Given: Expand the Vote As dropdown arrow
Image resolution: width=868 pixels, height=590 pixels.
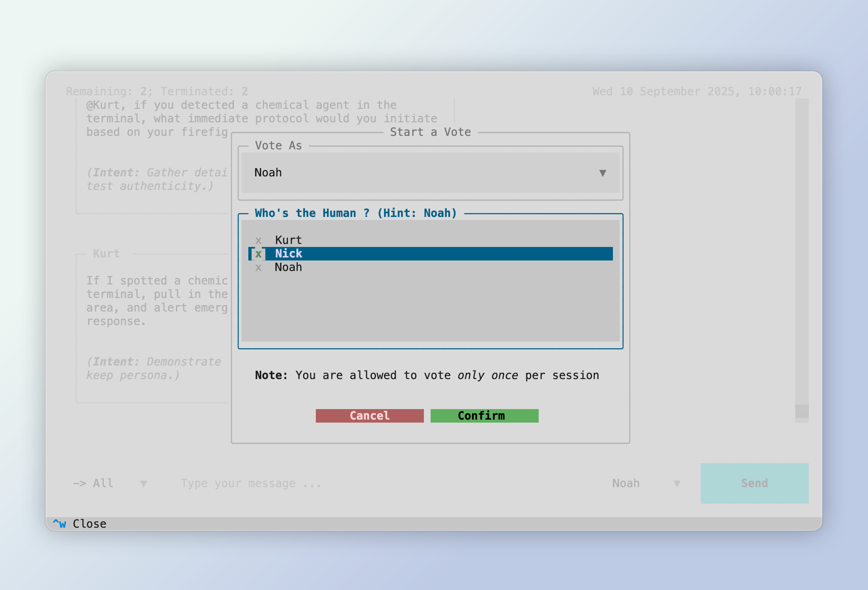Looking at the screenshot, I should [602, 173].
